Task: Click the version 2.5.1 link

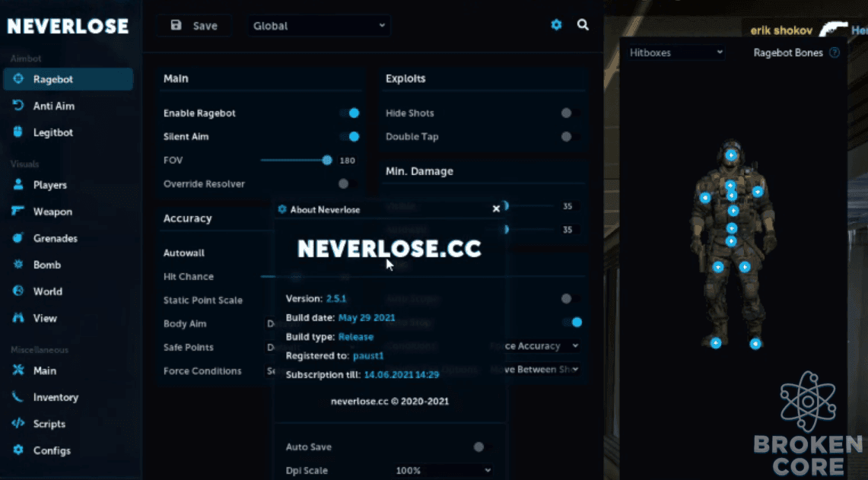Action: click(336, 298)
